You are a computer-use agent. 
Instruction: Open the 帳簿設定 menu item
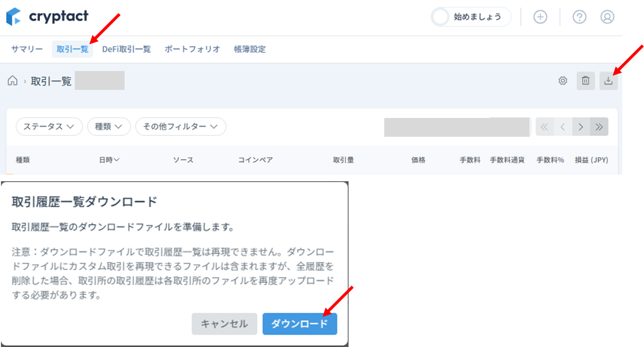point(249,49)
